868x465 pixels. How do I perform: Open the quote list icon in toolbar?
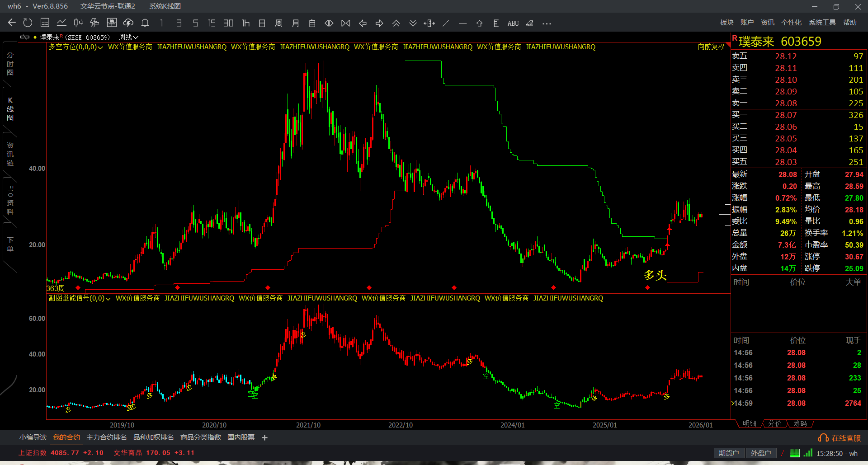coord(45,23)
